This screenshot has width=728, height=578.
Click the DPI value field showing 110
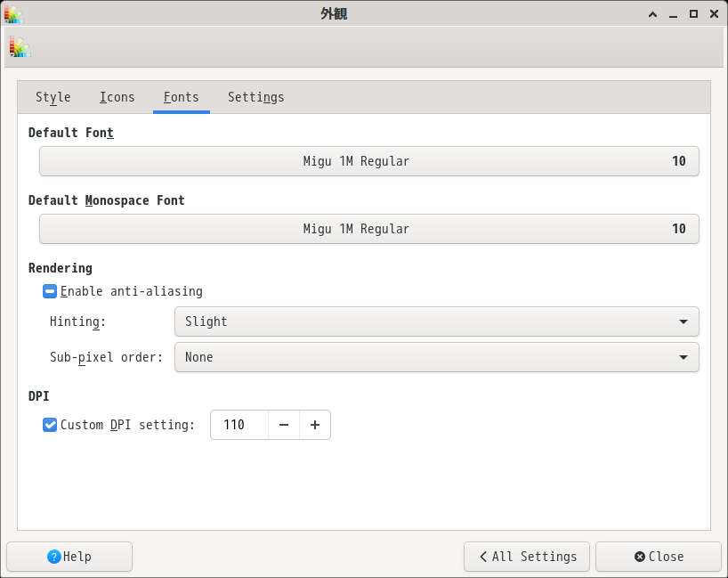[239, 425]
